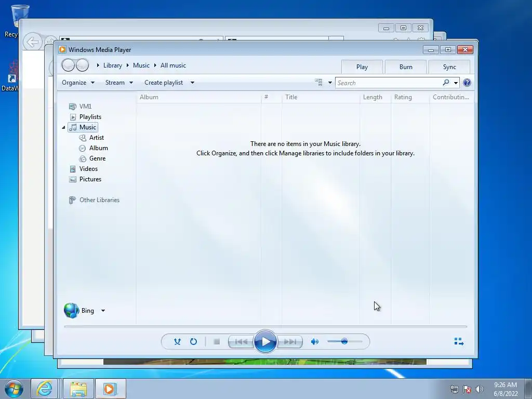Viewport: 532px width, 399px height.
Task: Open the Burn tab
Action: point(406,67)
